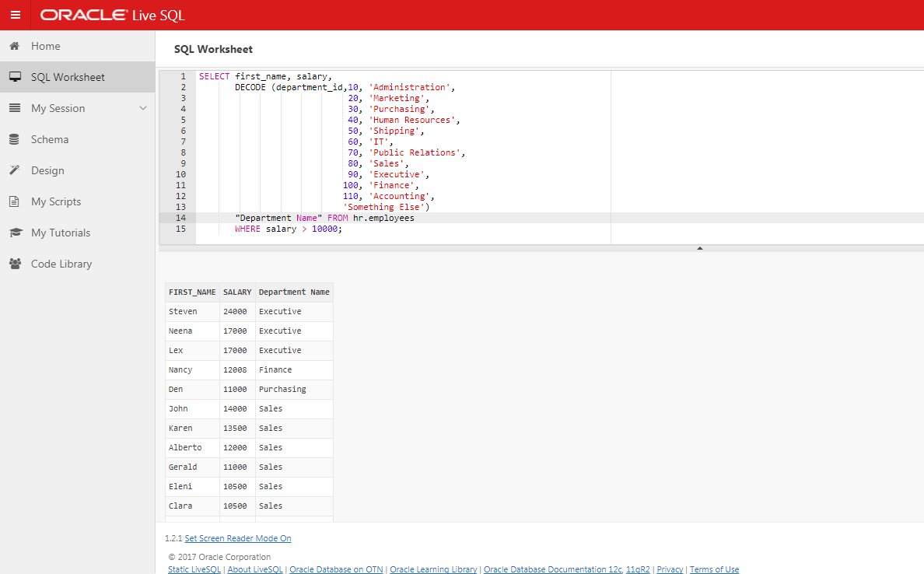This screenshot has height=574, width=924.
Task: Click the FIRST_NAME column header
Action: [x=192, y=292]
